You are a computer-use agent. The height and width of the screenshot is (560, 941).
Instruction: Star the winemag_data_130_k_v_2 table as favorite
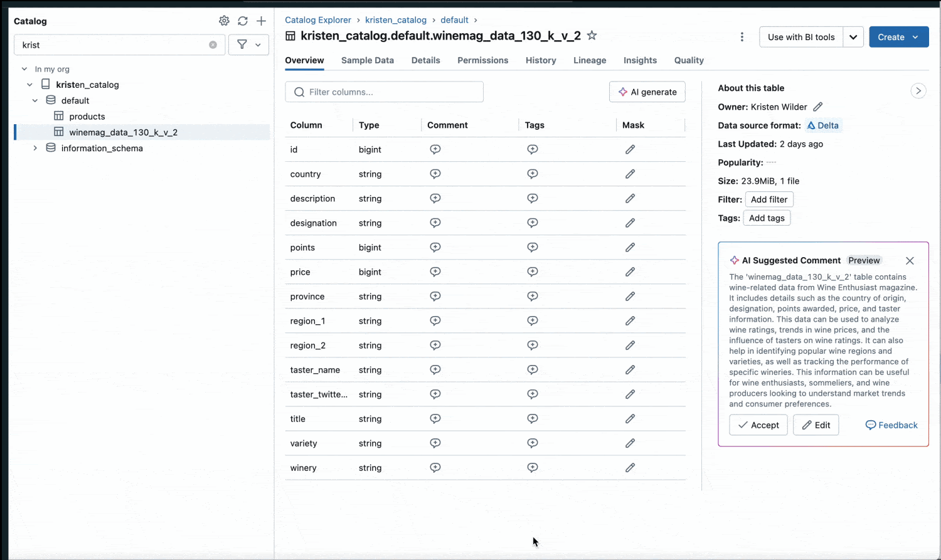(x=592, y=36)
